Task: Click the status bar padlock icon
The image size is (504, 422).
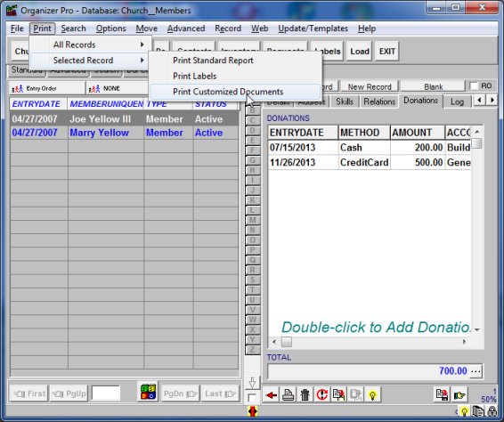Action: (492, 411)
